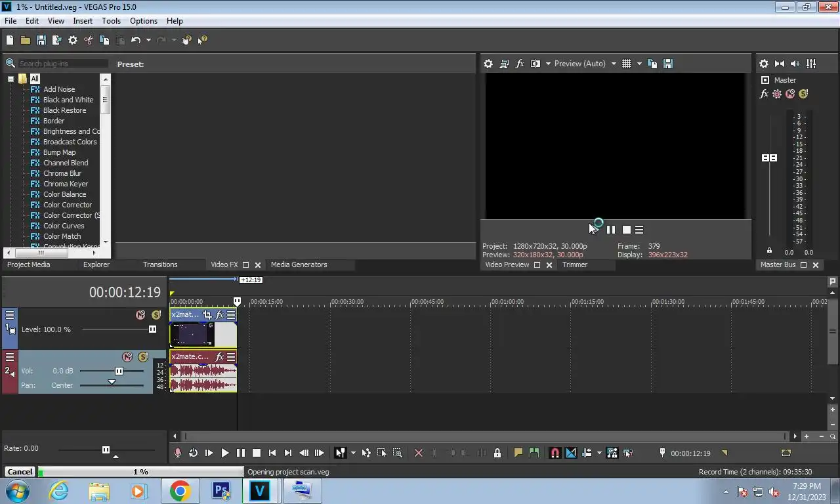Toggle Master bus automation settings icon

[x=777, y=94]
